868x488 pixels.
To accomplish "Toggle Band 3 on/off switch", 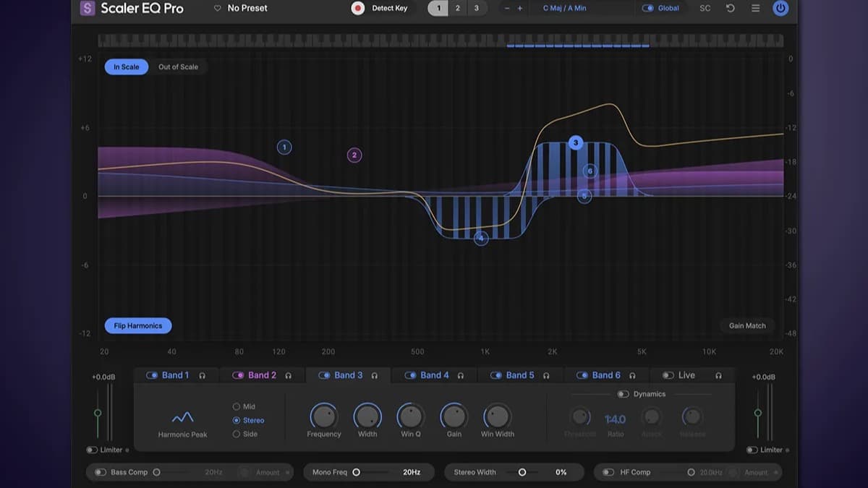I will click(x=324, y=375).
